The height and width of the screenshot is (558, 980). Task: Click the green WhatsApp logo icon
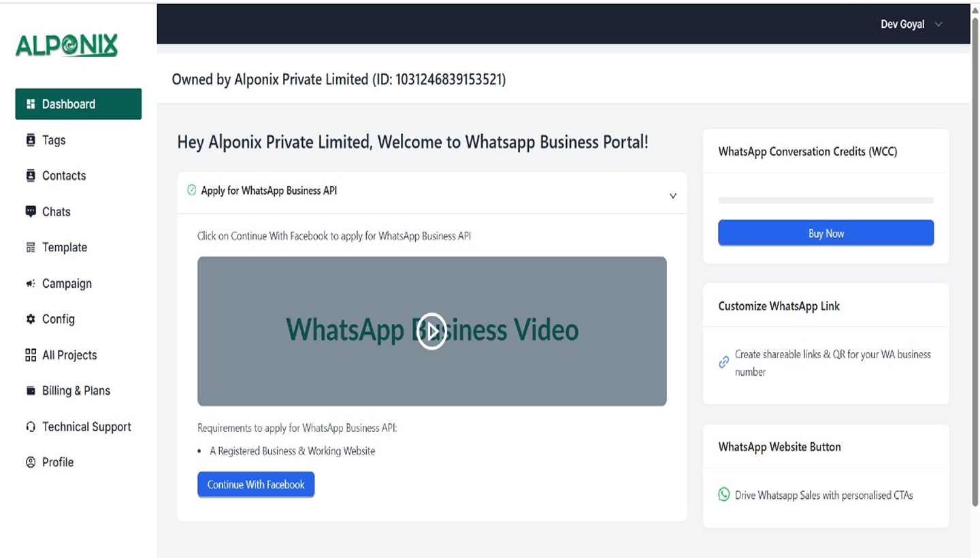724,495
